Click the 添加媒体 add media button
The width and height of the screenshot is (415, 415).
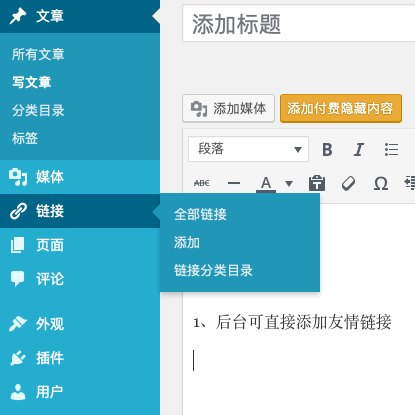[x=228, y=108]
